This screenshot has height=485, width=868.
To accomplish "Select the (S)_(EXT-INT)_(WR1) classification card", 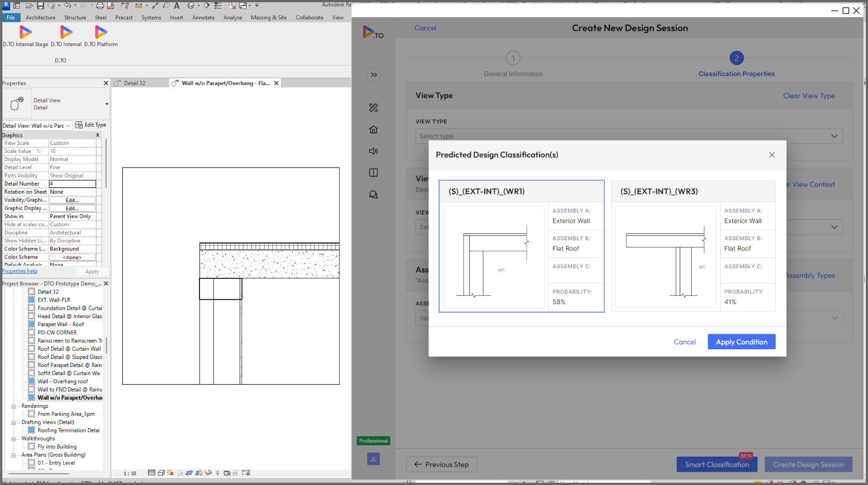I will point(521,246).
